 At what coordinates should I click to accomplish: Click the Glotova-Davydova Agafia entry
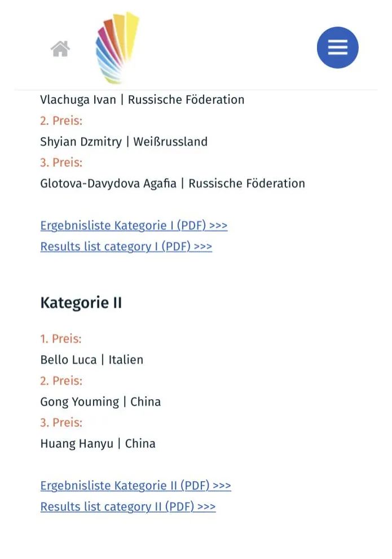coord(173,184)
